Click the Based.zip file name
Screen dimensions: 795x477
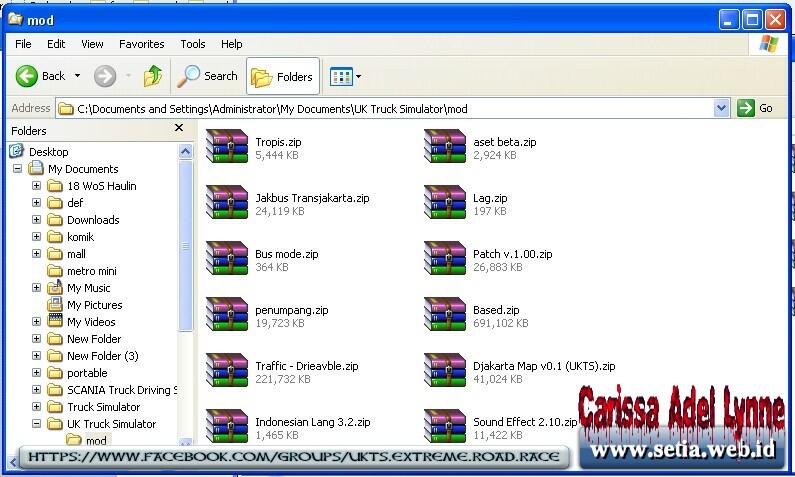(x=496, y=310)
